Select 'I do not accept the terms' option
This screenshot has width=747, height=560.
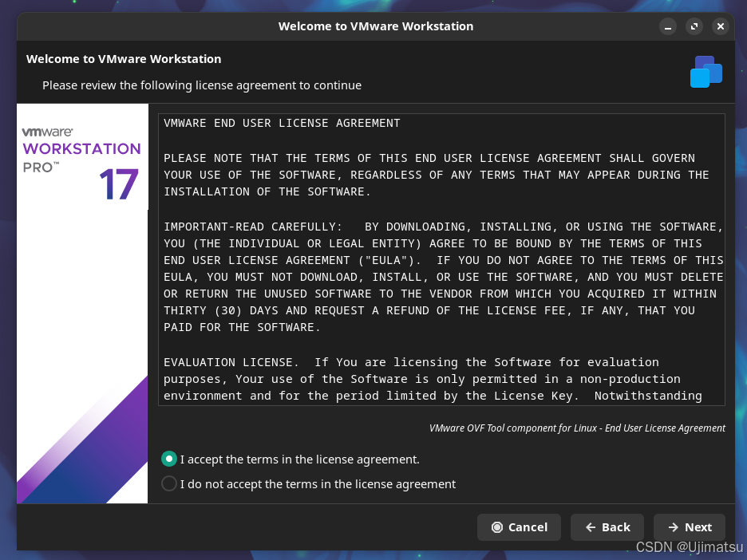(x=169, y=483)
